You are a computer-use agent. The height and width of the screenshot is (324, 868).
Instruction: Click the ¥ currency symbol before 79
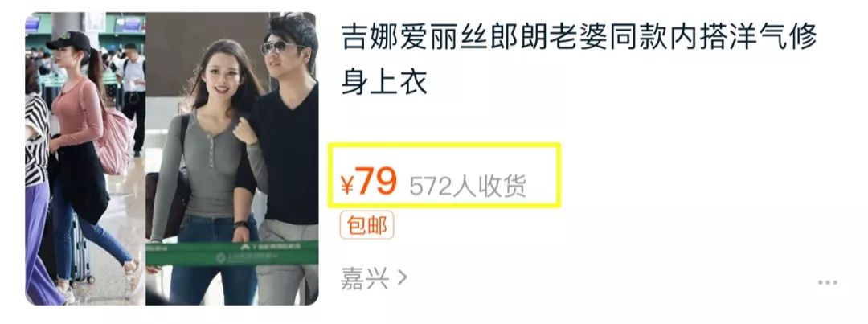347,186
